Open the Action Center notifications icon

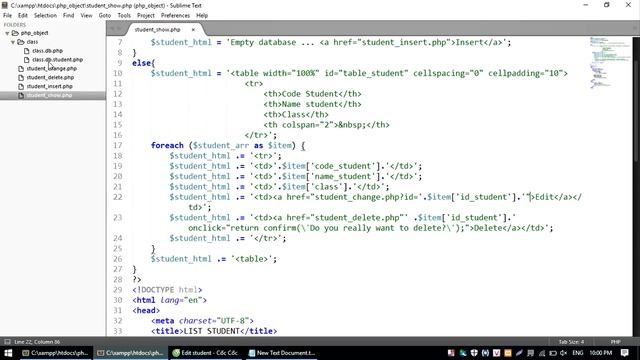tap(624, 353)
